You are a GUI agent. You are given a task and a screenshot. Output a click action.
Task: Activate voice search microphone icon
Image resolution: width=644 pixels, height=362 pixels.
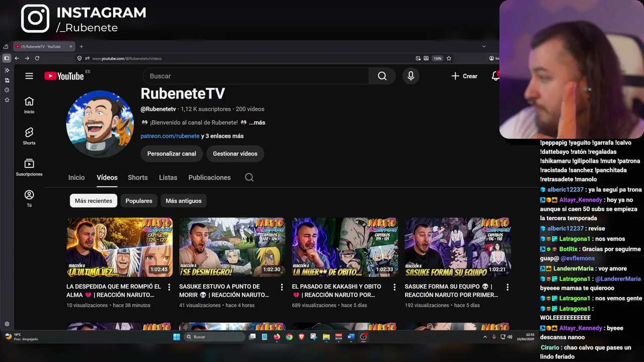[411, 76]
